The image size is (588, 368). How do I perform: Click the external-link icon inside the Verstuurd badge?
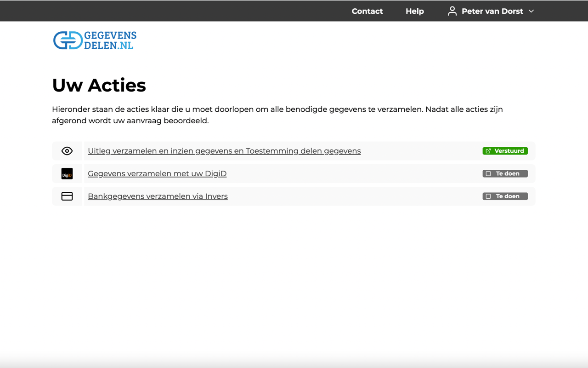[x=487, y=150]
